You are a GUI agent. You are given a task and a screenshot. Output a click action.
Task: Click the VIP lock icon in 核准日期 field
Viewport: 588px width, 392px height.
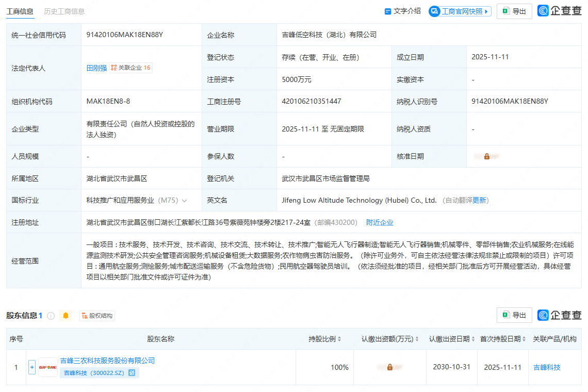click(x=486, y=156)
